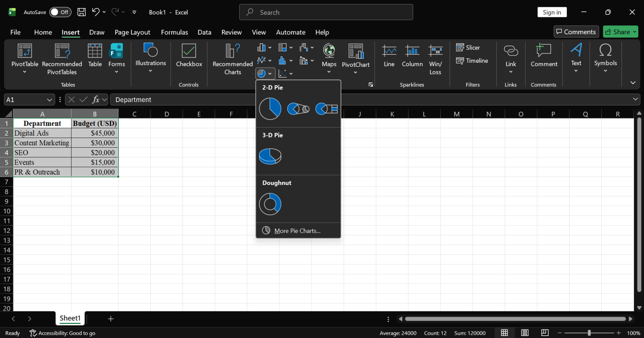Zoom in with plus button
The width and height of the screenshot is (644, 338).
click(619, 333)
